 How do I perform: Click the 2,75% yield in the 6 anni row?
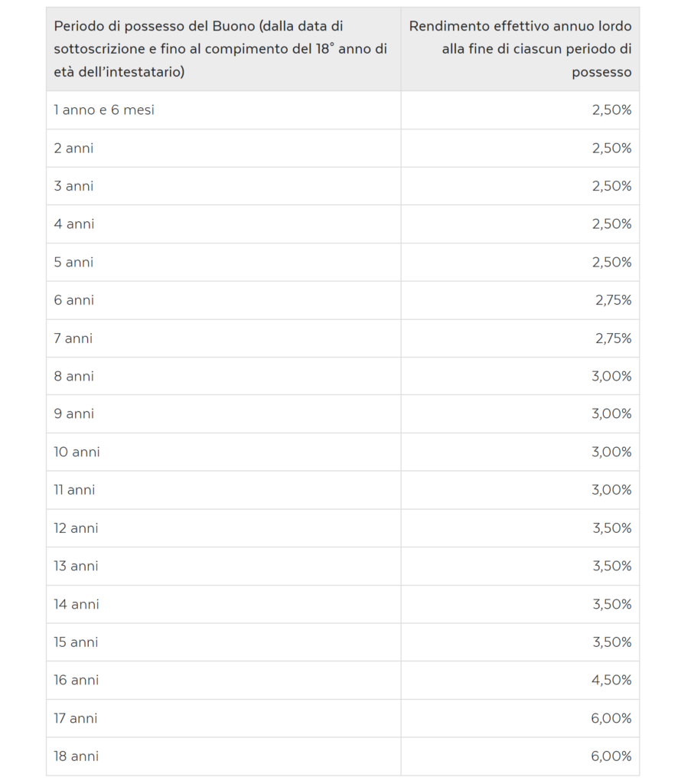[613, 300]
